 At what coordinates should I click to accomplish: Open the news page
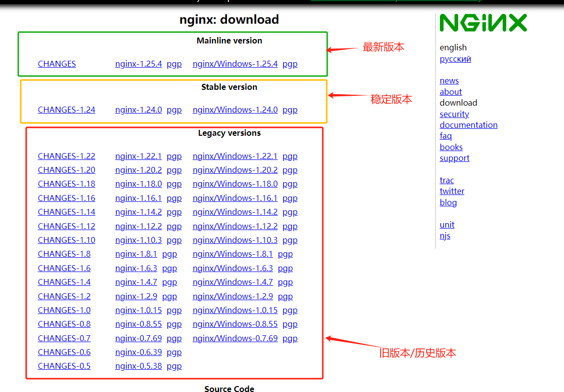coord(449,80)
